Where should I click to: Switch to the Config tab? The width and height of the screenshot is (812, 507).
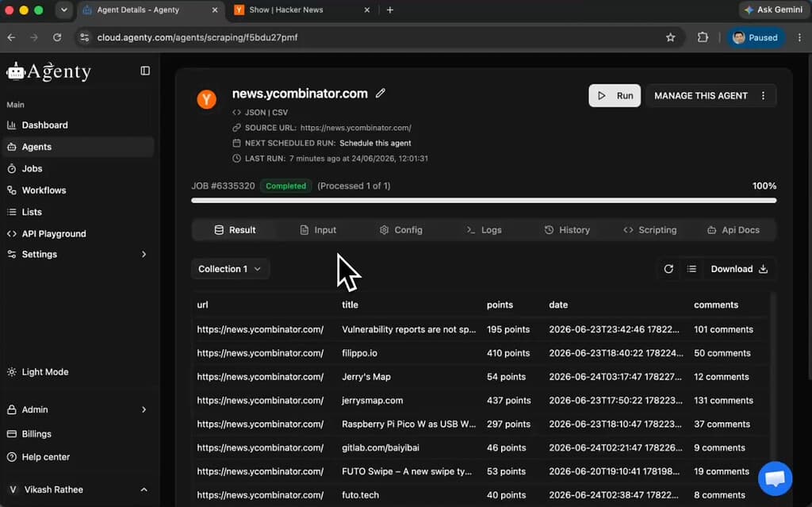pos(400,229)
